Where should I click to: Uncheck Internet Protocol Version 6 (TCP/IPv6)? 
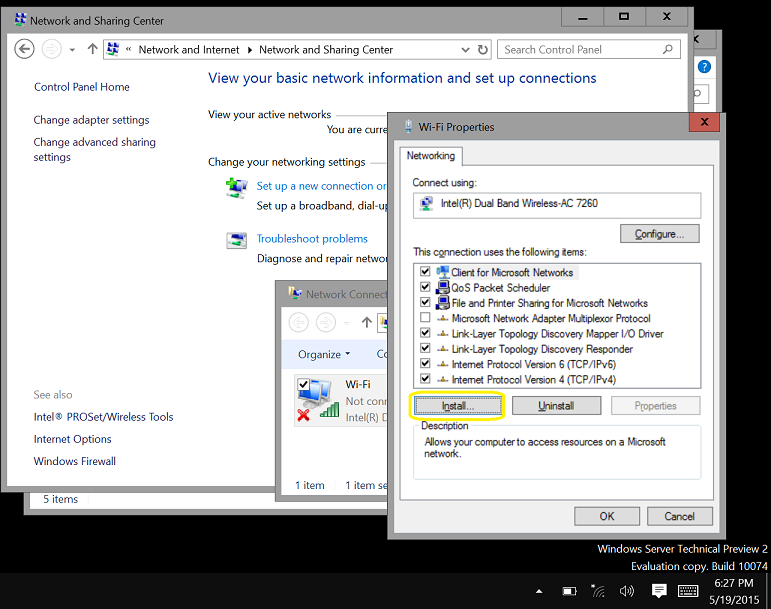(x=426, y=364)
